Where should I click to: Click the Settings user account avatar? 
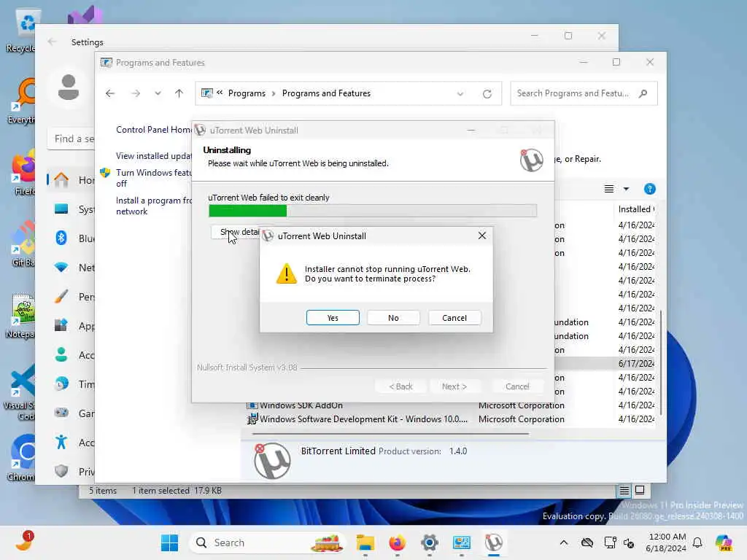(x=68, y=87)
